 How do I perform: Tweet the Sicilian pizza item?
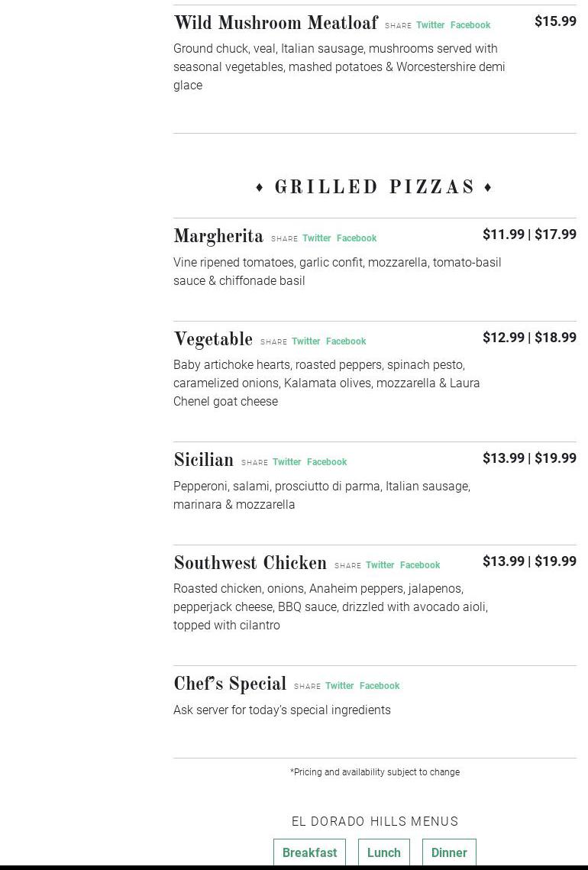coord(286,462)
